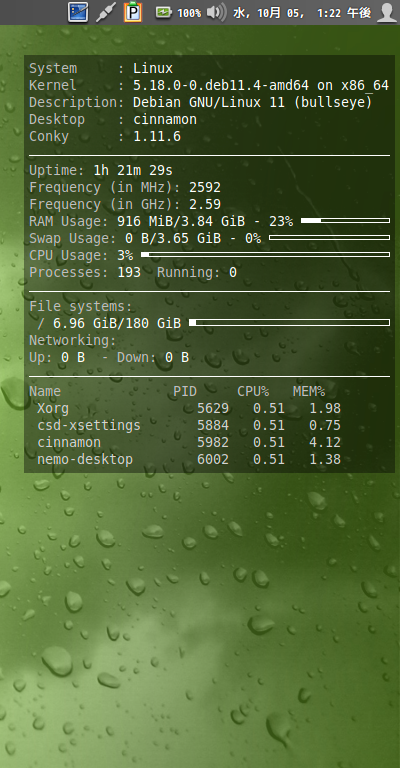Click the CPU Usage 3% value
Image resolution: width=400 pixels, height=768 pixels.
click(125, 256)
